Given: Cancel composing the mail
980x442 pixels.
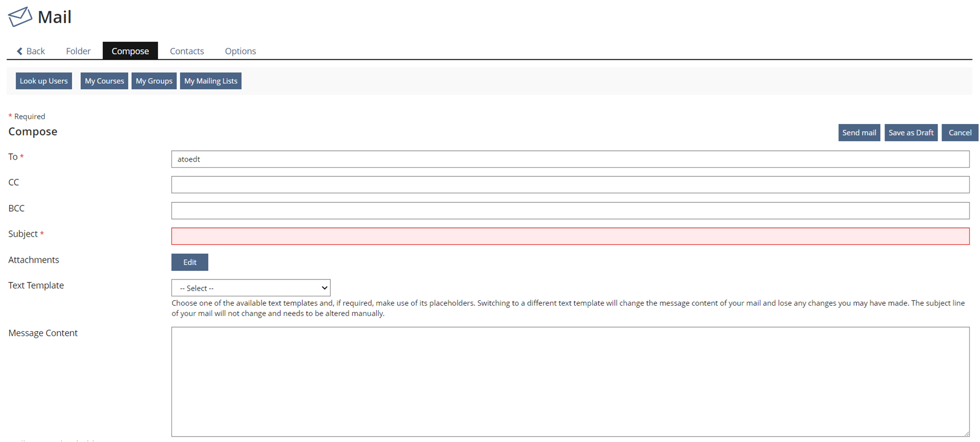Looking at the screenshot, I should point(959,133).
